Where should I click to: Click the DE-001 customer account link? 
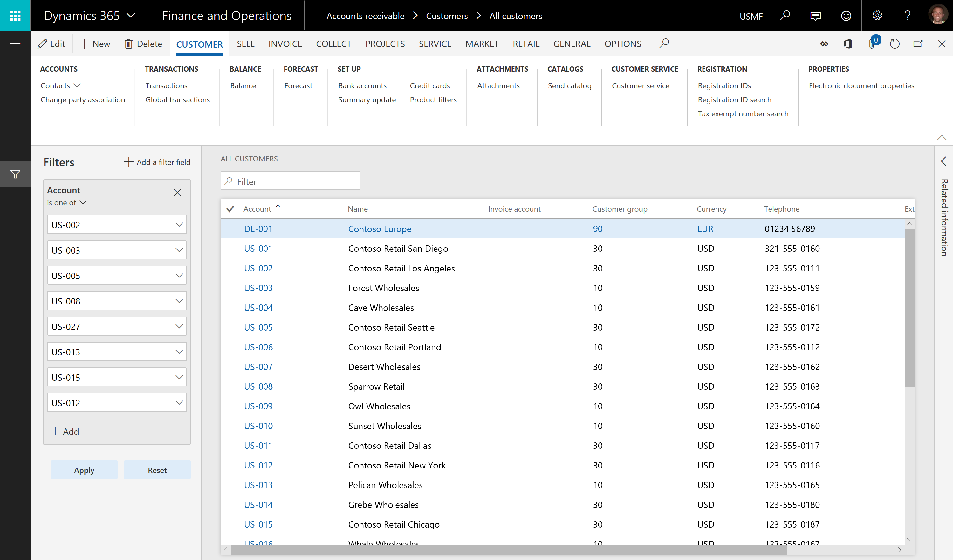click(x=258, y=229)
